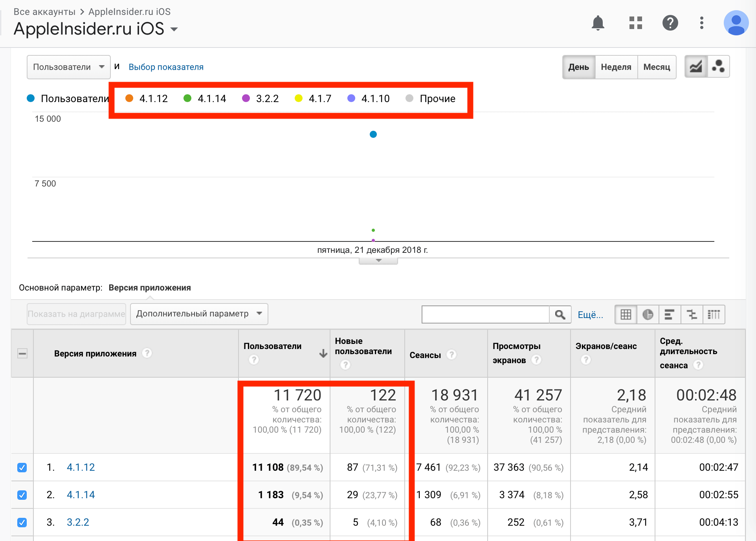Sort by Сред. длительность сеанса header
The height and width of the screenshot is (541, 756).
688,353
